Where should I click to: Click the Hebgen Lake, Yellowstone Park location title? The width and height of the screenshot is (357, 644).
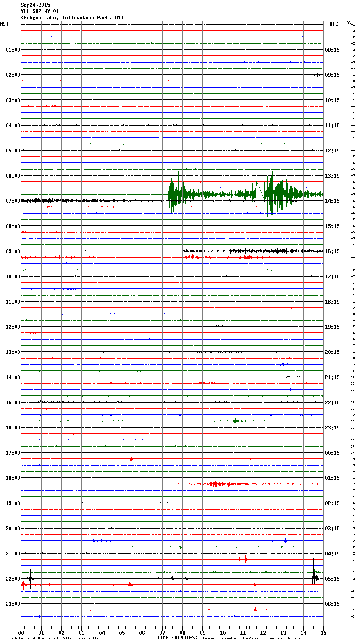[x=72, y=18]
